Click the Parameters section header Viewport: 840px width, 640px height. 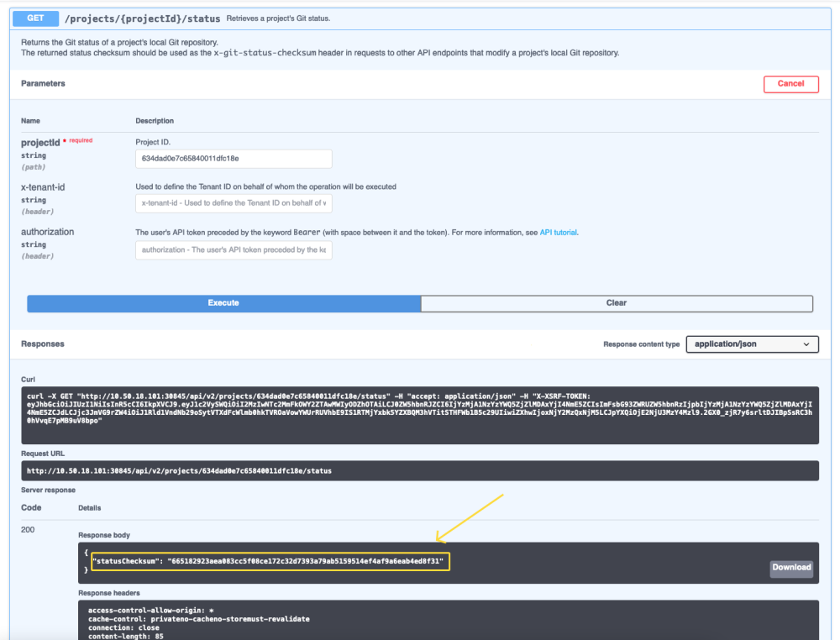(x=43, y=83)
